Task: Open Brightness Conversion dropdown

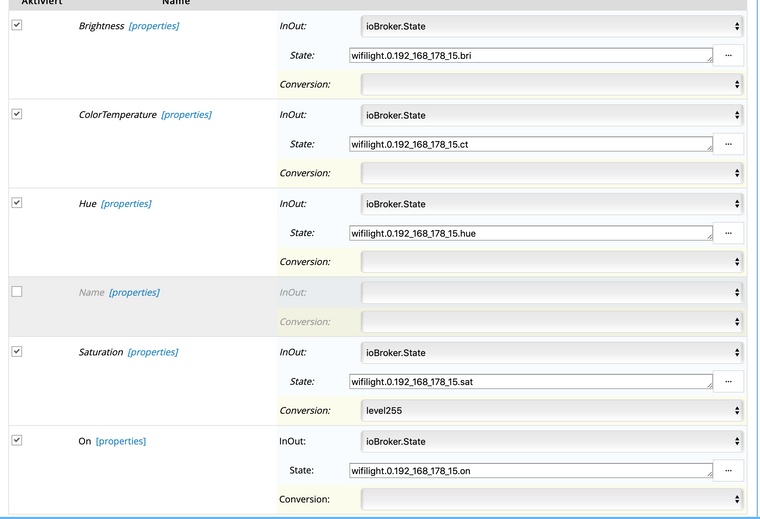Action: pyautogui.click(x=552, y=84)
